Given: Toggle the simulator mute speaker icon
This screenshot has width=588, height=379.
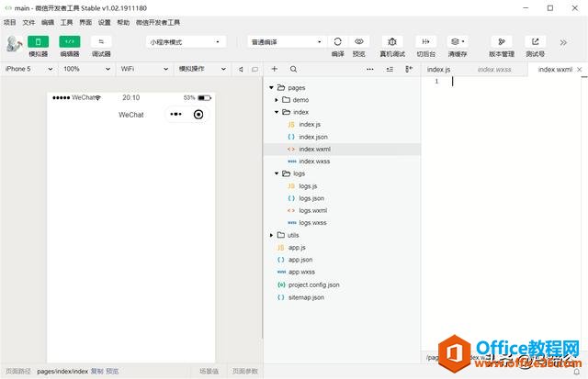Looking at the screenshot, I should (241, 69).
